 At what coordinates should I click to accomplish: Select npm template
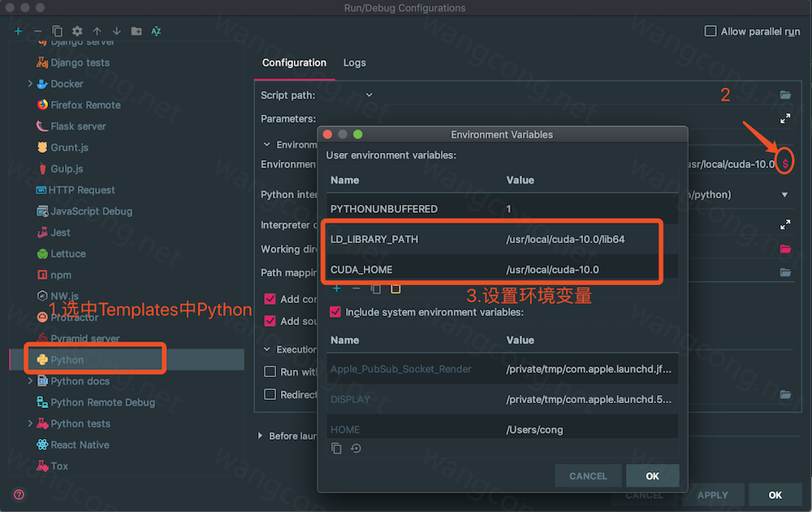(54, 275)
